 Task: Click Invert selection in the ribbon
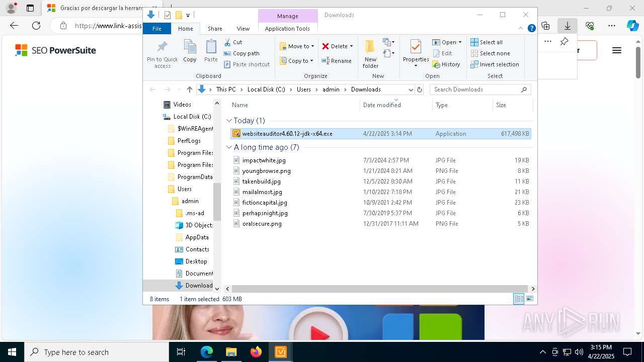tap(495, 64)
